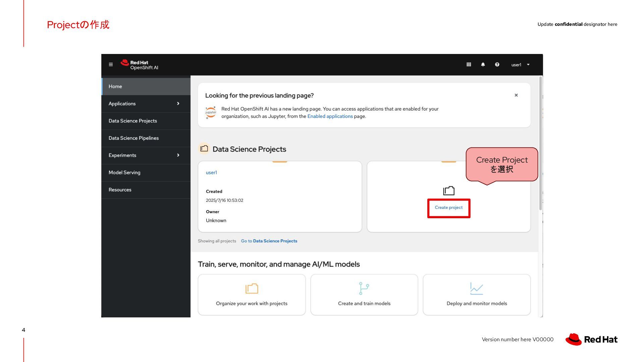The width and height of the screenshot is (644, 362).
Task: Expand Experiments submenu chevron
Action: click(x=178, y=155)
